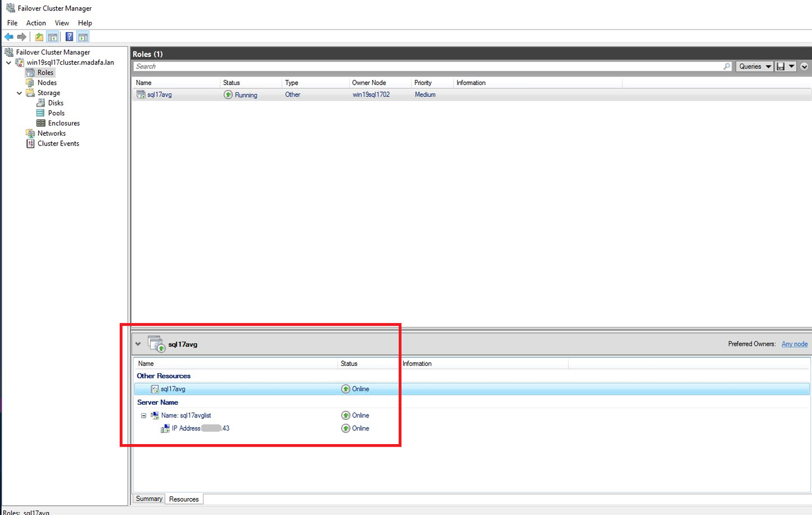The width and height of the screenshot is (812, 515).
Task: Switch to the Resources tab
Action: point(184,499)
